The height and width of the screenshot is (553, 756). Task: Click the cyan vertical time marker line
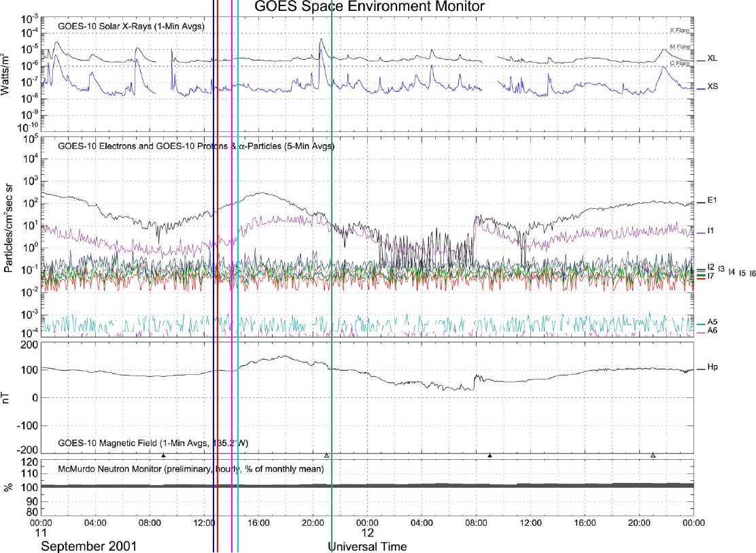click(x=238, y=272)
